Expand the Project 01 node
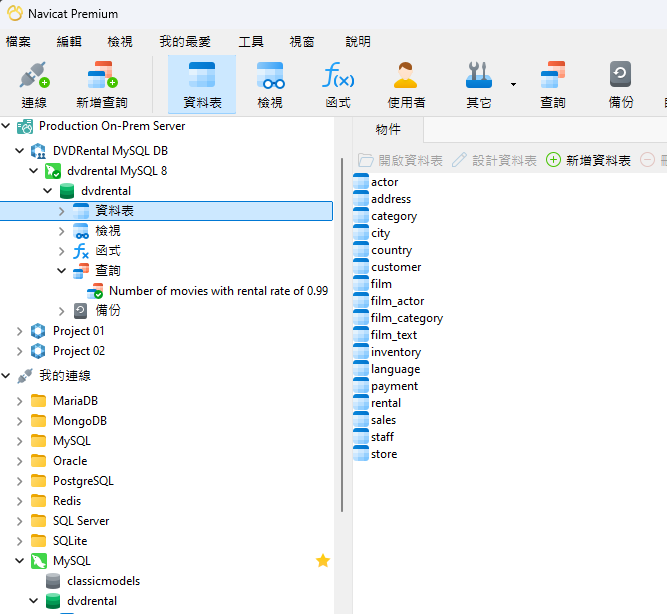The image size is (667, 614). (x=20, y=331)
